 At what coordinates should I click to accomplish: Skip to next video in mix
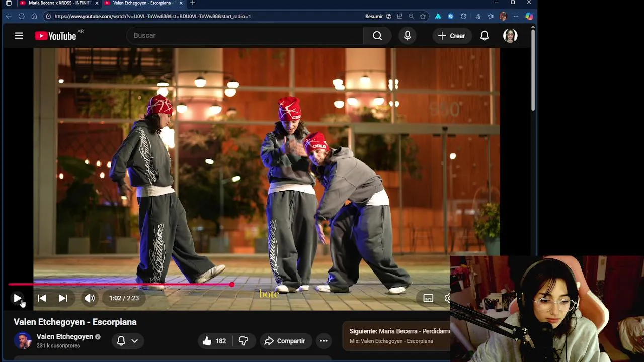[63, 298]
